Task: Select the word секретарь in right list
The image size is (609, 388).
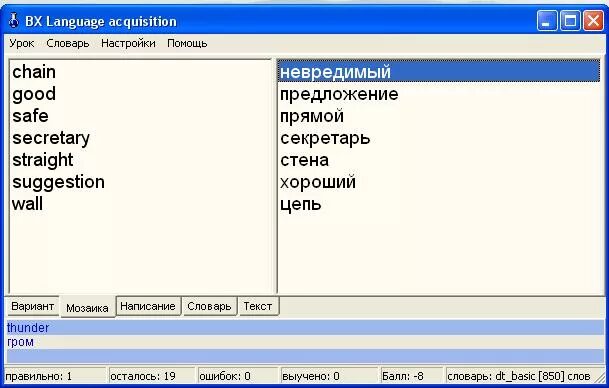Action: point(325,138)
